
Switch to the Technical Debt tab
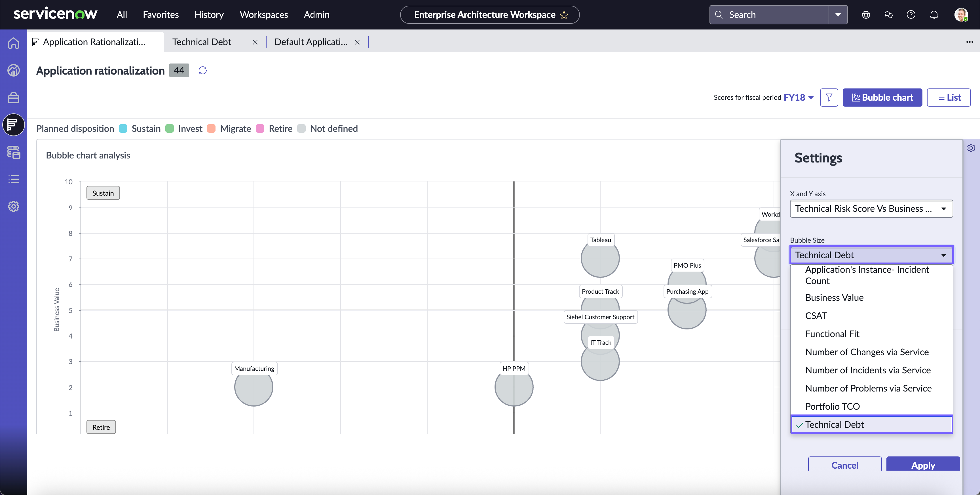(202, 42)
